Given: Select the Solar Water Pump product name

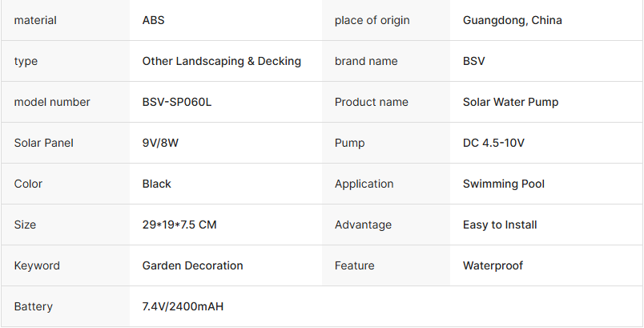Looking at the screenshot, I should click(x=510, y=102).
